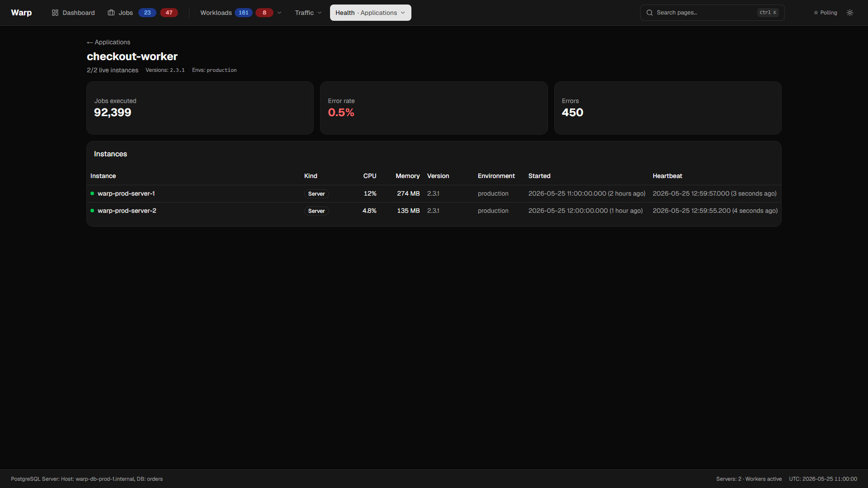868x488 pixels.
Task: Click the Envs production label
Action: (x=214, y=70)
